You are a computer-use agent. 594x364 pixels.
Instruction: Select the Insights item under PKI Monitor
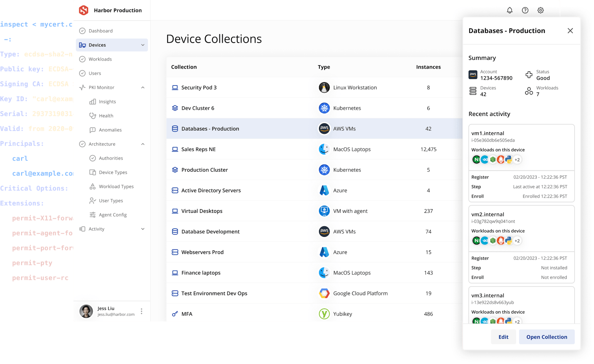107,101
